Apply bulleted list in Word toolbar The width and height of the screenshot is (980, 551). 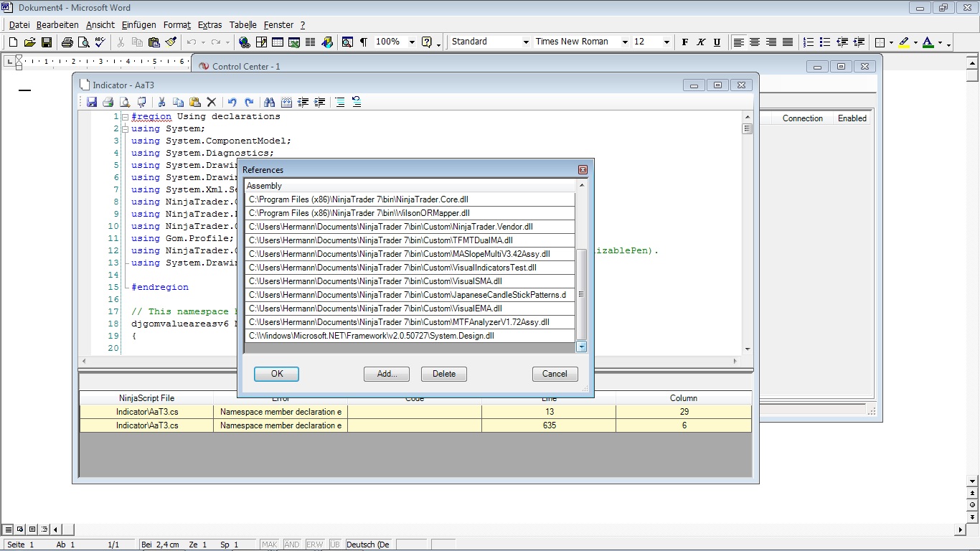coord(825,42)
